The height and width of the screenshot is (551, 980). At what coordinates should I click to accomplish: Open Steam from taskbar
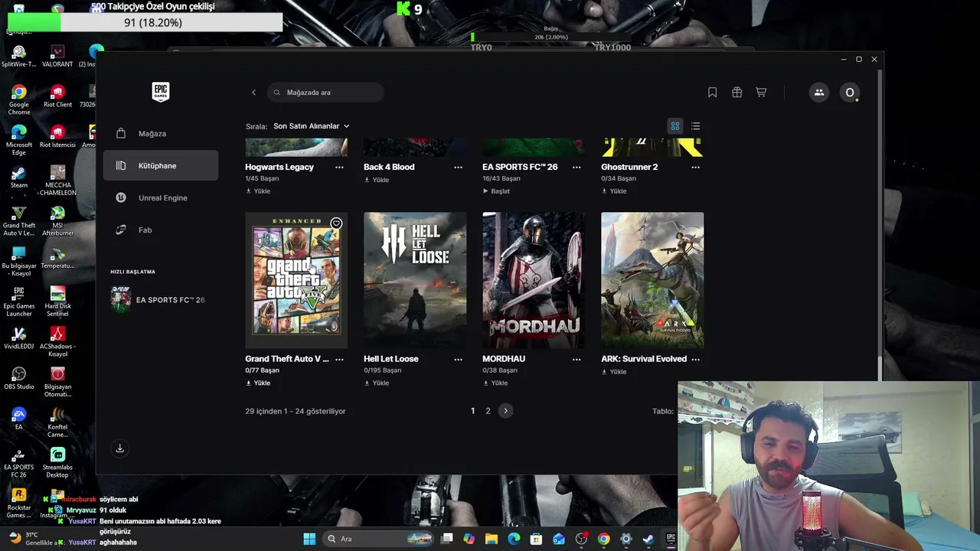[648, 539]
